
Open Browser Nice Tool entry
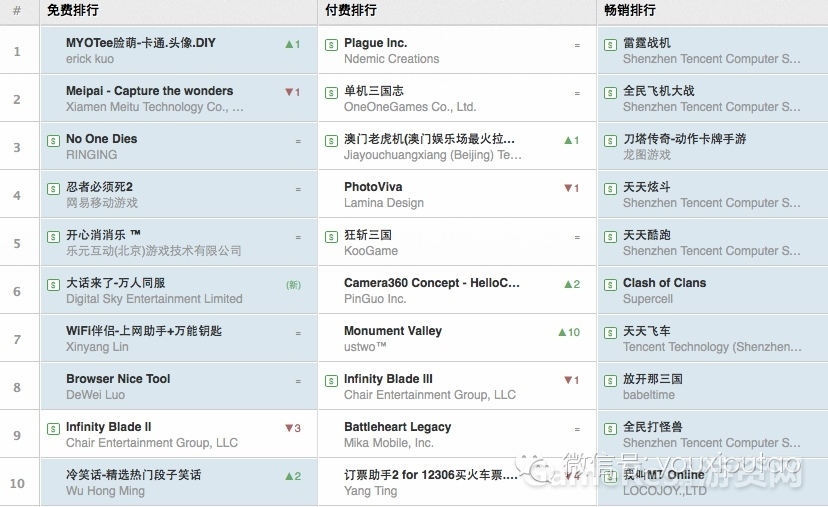118,379
